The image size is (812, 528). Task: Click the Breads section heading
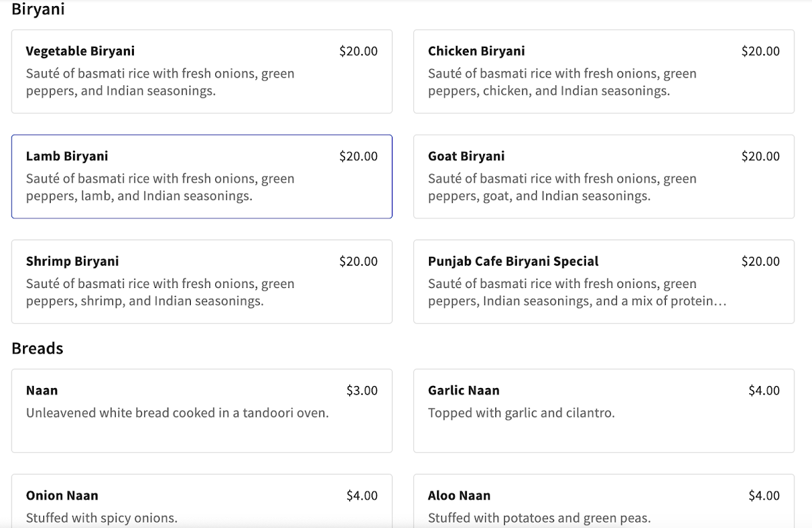pyautogui.click(x=37, y=348)
